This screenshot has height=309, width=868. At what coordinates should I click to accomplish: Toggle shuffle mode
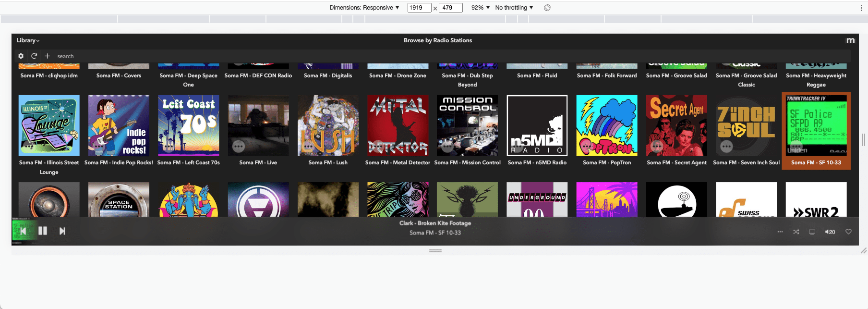click(796, 232)
